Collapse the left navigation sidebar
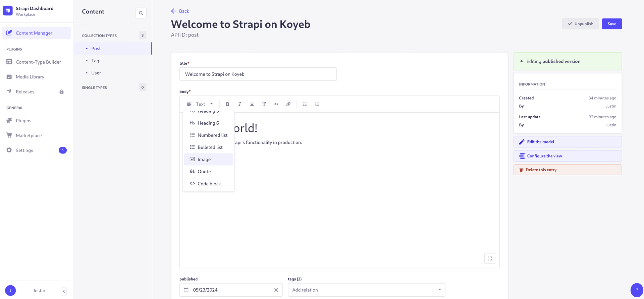This screenshot has width=644, height=299. pyautogui.click(x=64, y=291)
